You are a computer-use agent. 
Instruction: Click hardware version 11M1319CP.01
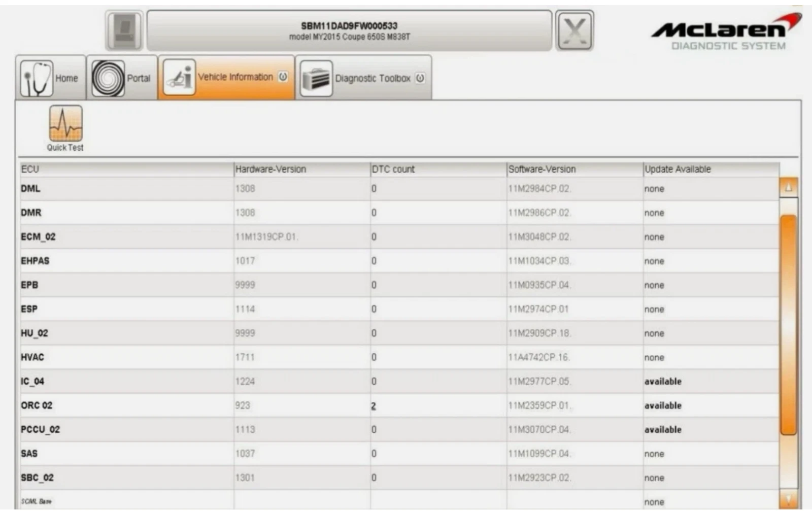click(x=267, y=237)
